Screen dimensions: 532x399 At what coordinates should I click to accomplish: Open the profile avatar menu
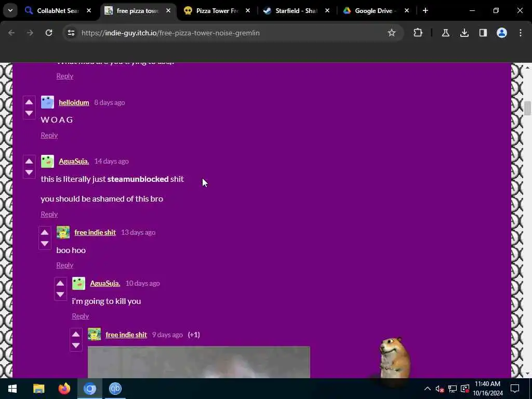coord(502,33)
